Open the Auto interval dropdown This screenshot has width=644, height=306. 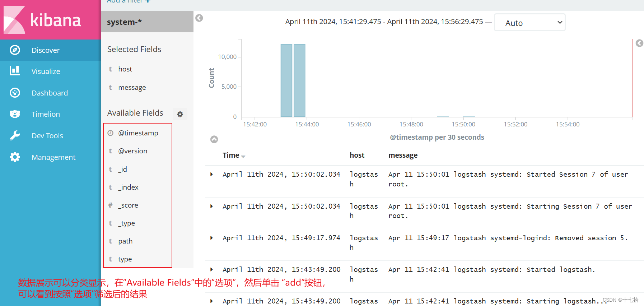(530, 22)
